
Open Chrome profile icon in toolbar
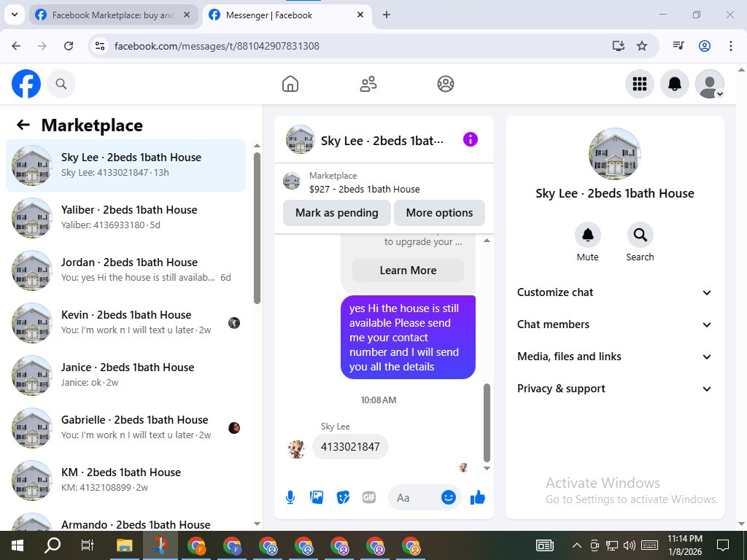coord(705,46)
